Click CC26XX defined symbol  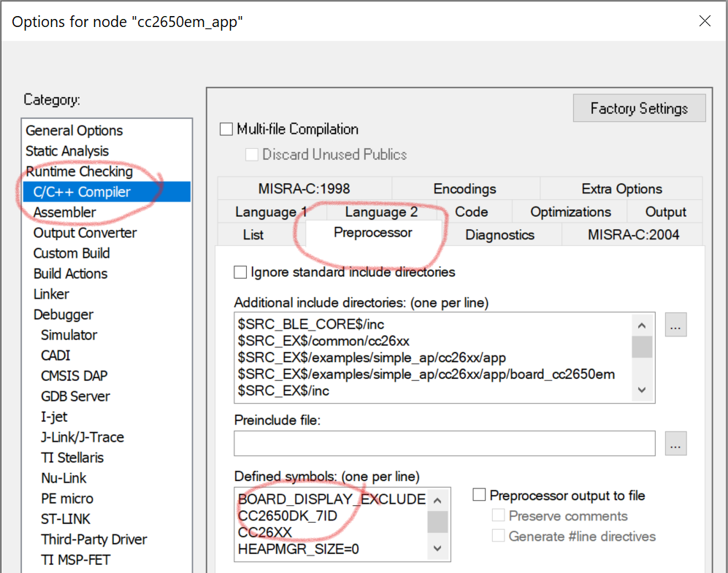[264, 532]
